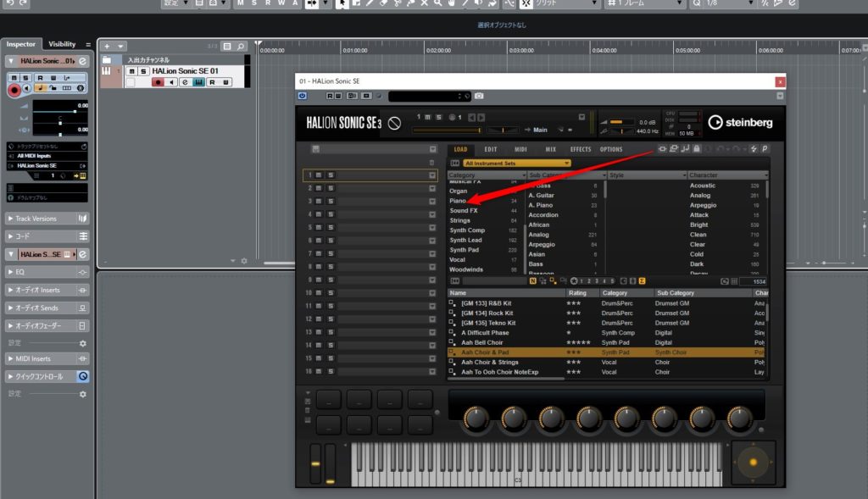Switch to the EDIT tab in HALion
The height and width of the screenshot is (499, 868).
[491, 149]
